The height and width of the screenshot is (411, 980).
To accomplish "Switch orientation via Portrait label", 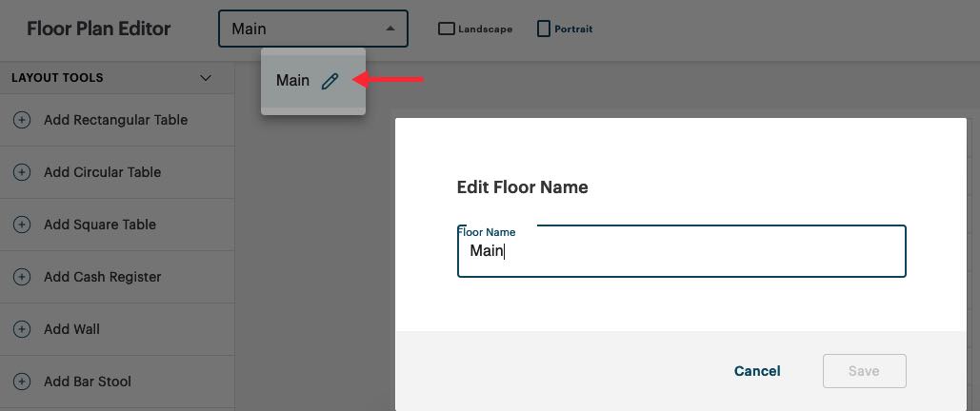I will click(573, 29).
